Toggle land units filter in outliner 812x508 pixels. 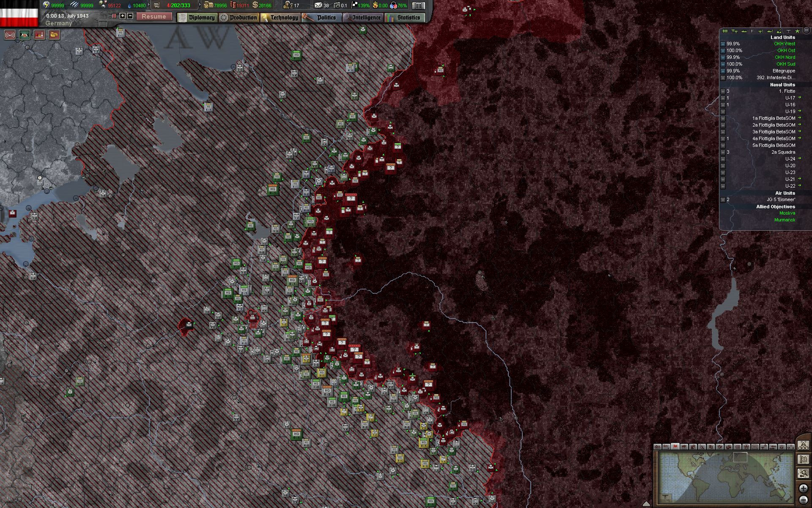tap(725, 31)
